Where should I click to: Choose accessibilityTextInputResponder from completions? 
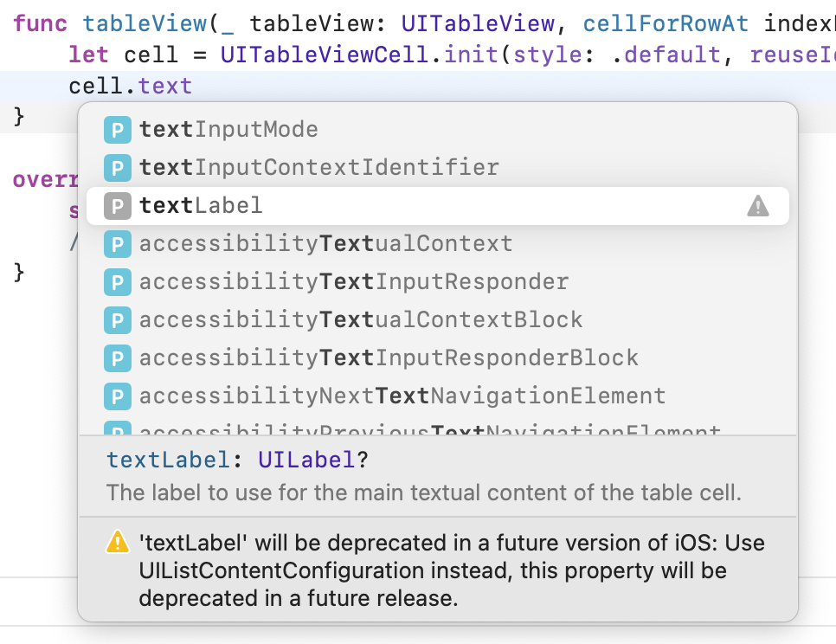(x=437, y=282)
